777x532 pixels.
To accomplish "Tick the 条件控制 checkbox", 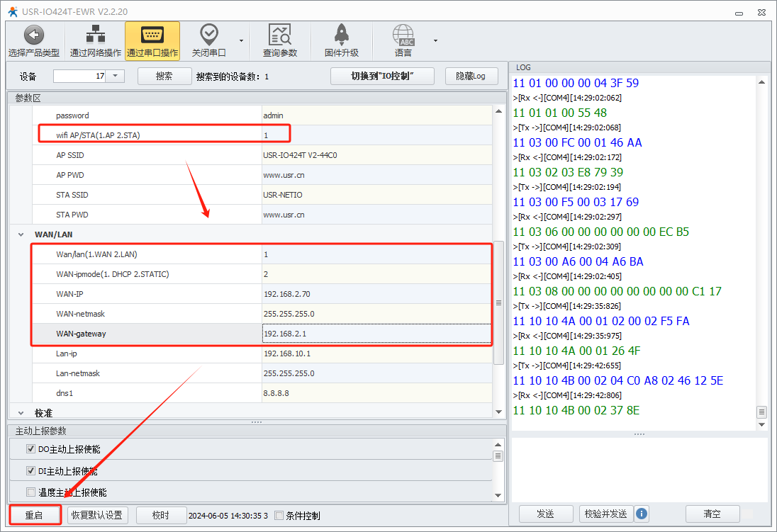I will tap(279, 516).
